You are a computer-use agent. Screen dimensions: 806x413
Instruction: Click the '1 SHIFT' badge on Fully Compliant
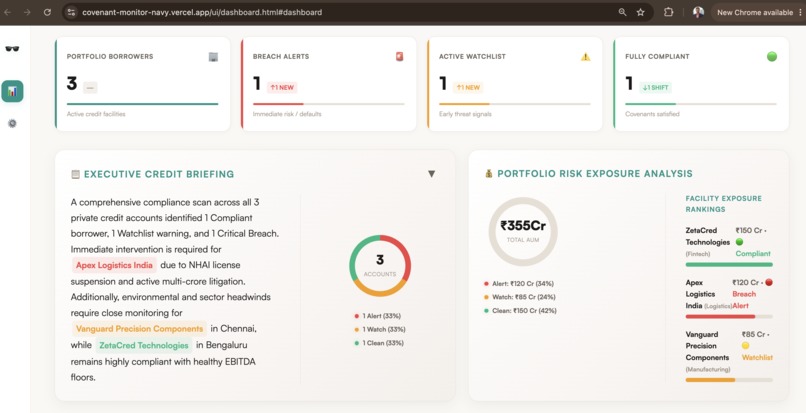pos(655,87)
